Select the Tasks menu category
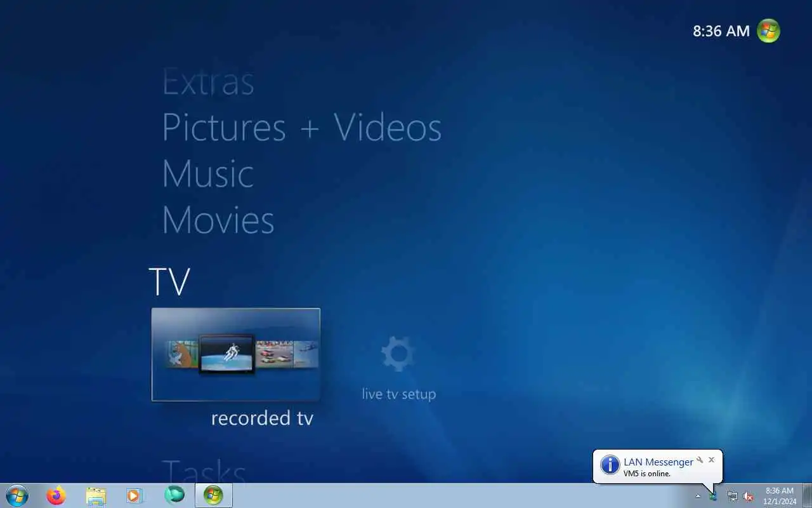 (x=204, y=471)
